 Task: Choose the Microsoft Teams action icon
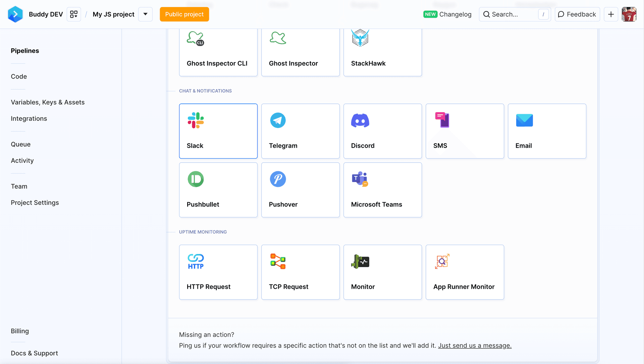click(360, 179)
